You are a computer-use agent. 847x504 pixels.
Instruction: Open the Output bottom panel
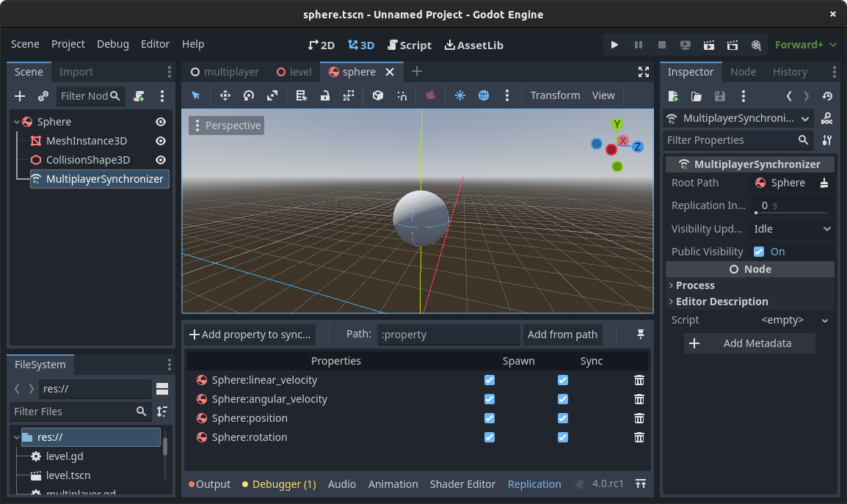[210, 484]
